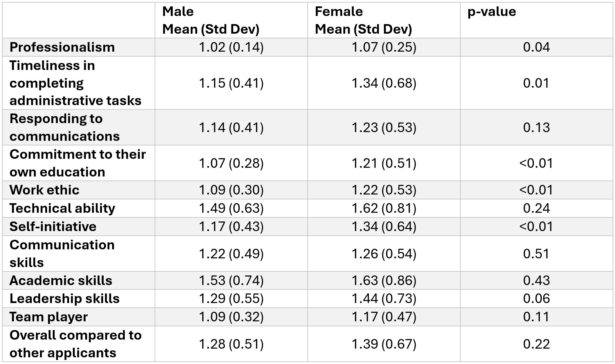
Task: Select Overall compared to other applicants label
Action: (75, 344)
